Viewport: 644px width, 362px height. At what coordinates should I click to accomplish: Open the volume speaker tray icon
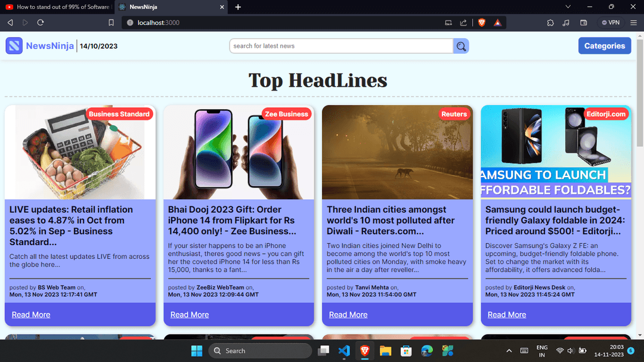coord(571,351)
